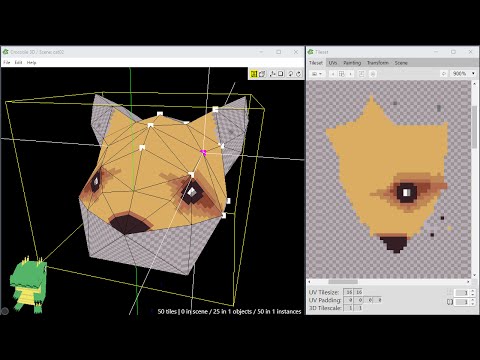
Task: Switch to the Tileset tab
Action: click(316, 63)
